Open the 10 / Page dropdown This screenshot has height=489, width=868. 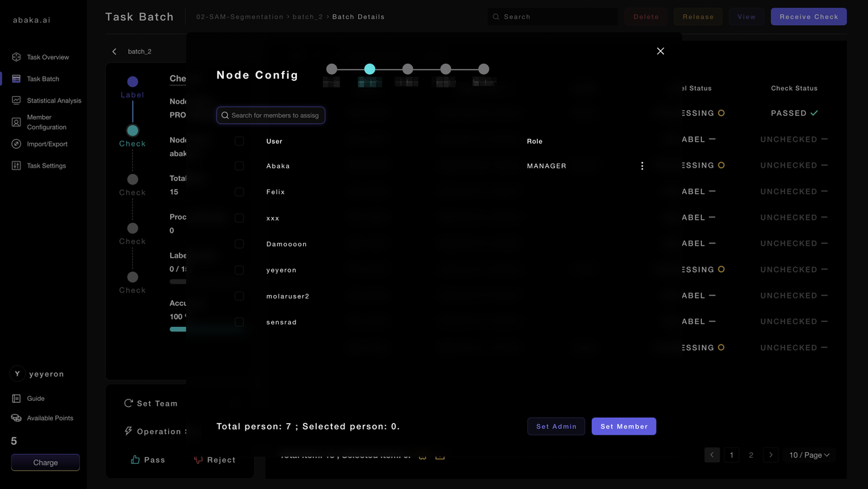tap(809, 455)
